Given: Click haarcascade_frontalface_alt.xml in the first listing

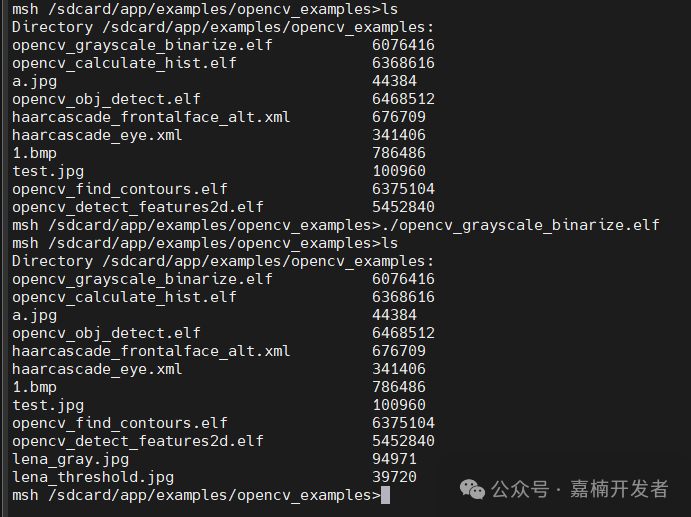Looking at the screenshot, I should 151,117.
